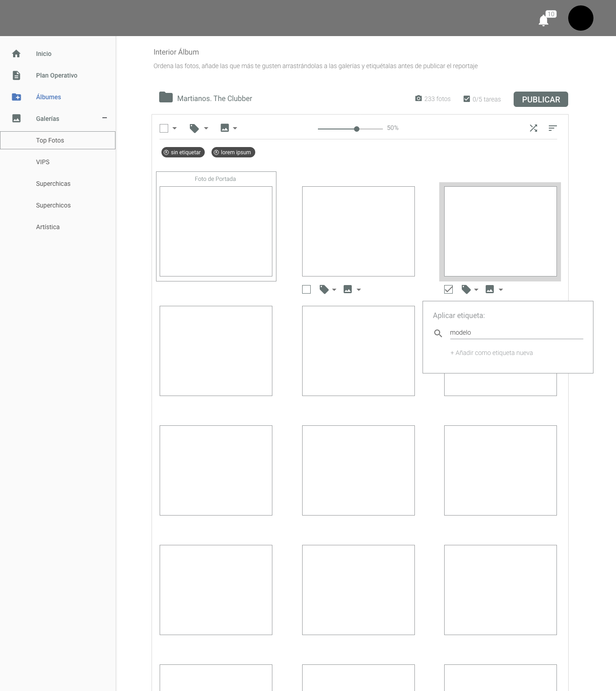Open tag dropdown arrow under middle photo
This screenshot has height=691, width=616.
tap(334, 290)
